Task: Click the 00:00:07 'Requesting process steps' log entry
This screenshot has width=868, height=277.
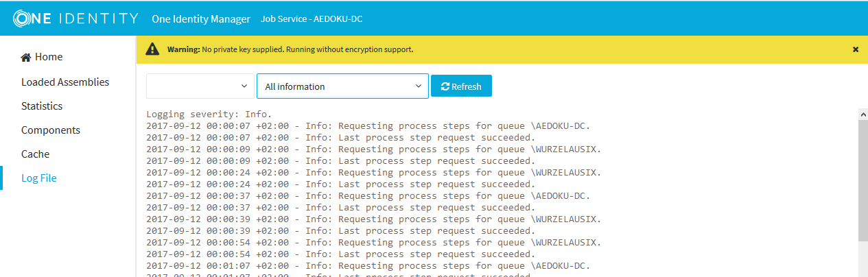Action: [x=368, y=126]
